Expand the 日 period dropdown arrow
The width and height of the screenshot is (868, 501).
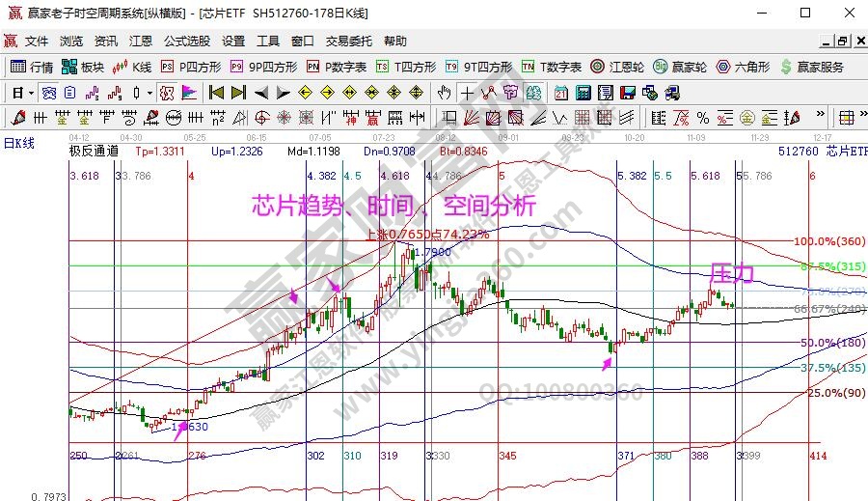[31, 93]
